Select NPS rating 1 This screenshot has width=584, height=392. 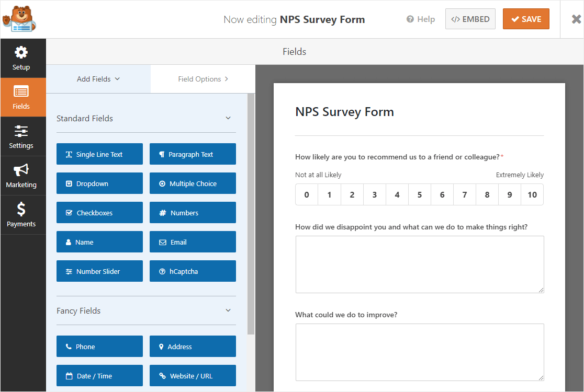click(x=329, y=194)
